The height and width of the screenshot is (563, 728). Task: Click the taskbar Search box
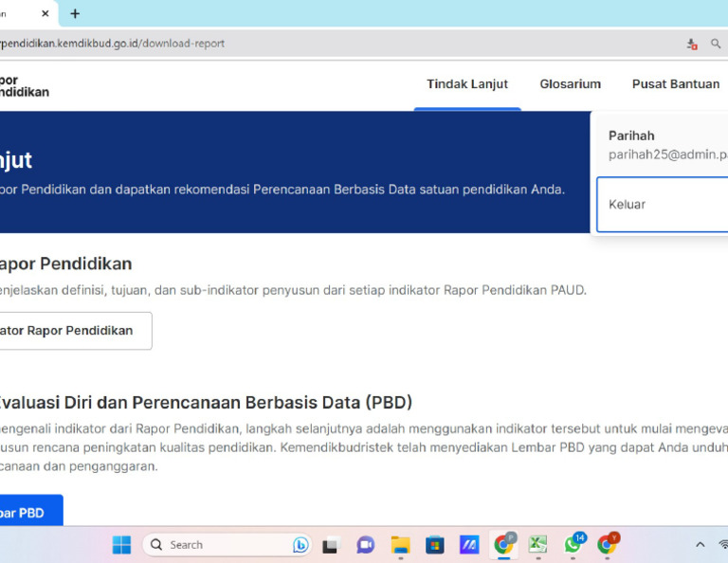[x=227, y=545]
